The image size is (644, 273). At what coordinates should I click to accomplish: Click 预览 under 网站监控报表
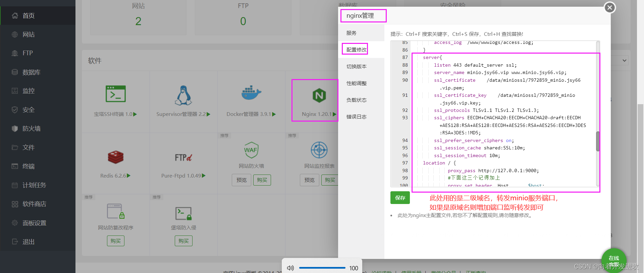[x=309, y=180]
